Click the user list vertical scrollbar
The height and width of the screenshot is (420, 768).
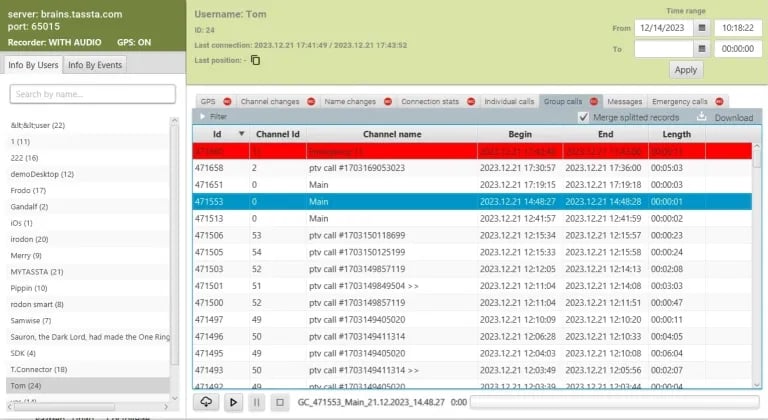[174, 245]
